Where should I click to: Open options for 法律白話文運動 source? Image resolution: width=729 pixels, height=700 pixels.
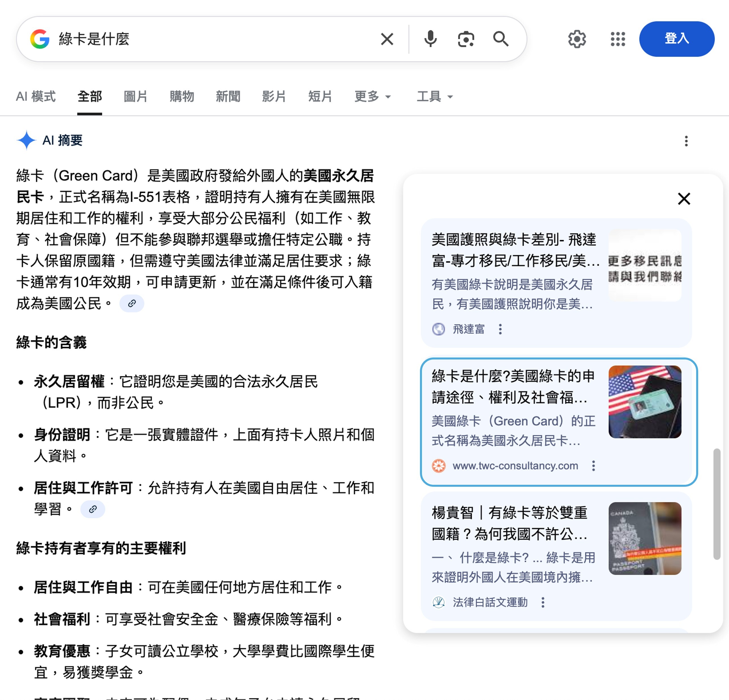point(543,602)
